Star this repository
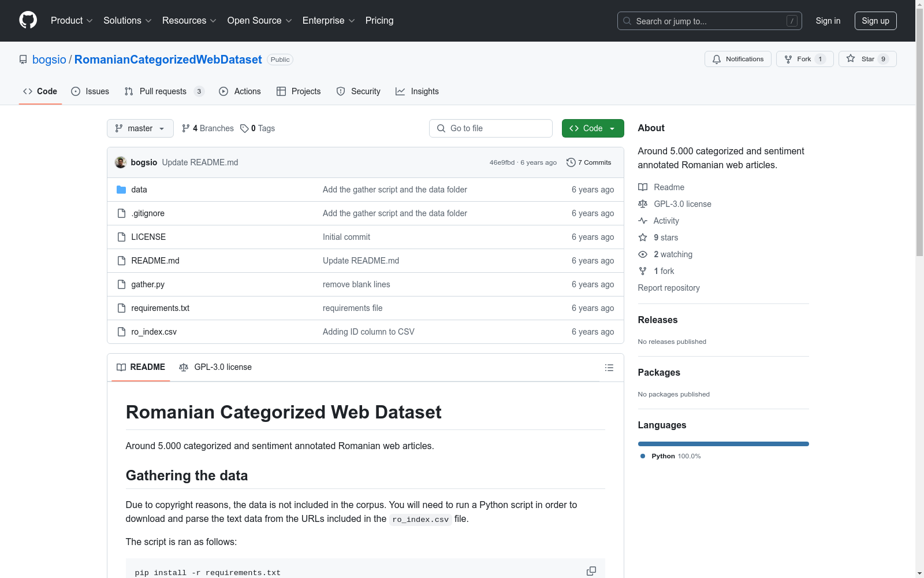 867,59
